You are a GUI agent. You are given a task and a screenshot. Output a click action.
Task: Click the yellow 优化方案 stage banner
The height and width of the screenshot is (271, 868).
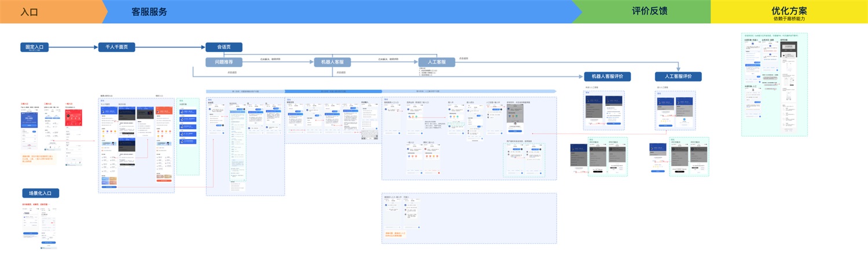pos(789,12)
